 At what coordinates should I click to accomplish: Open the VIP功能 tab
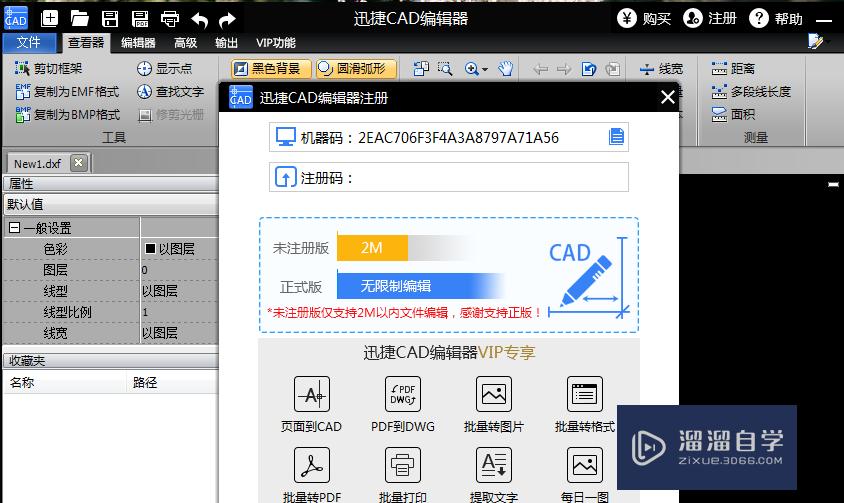tap(276, 43)
